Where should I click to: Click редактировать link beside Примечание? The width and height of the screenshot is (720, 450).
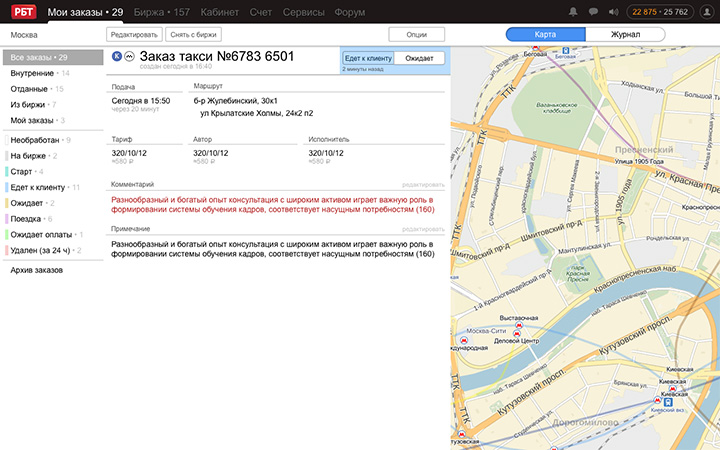point(423,229)
